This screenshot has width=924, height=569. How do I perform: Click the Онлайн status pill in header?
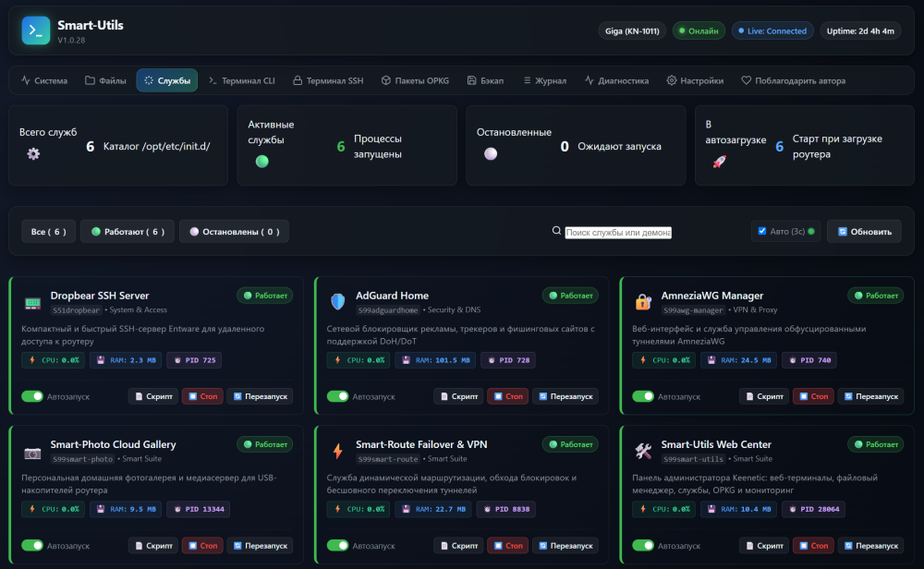click(x=699, y=30)
